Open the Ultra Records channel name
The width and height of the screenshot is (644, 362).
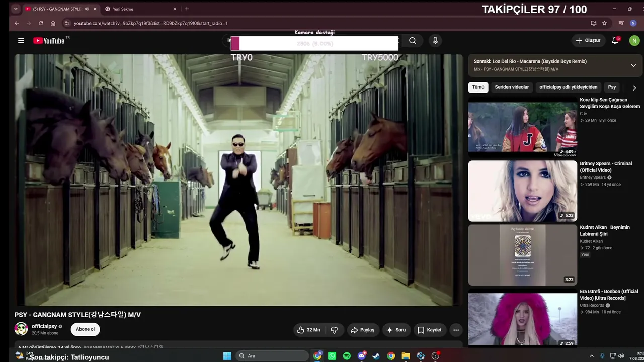tap(592, 305)
